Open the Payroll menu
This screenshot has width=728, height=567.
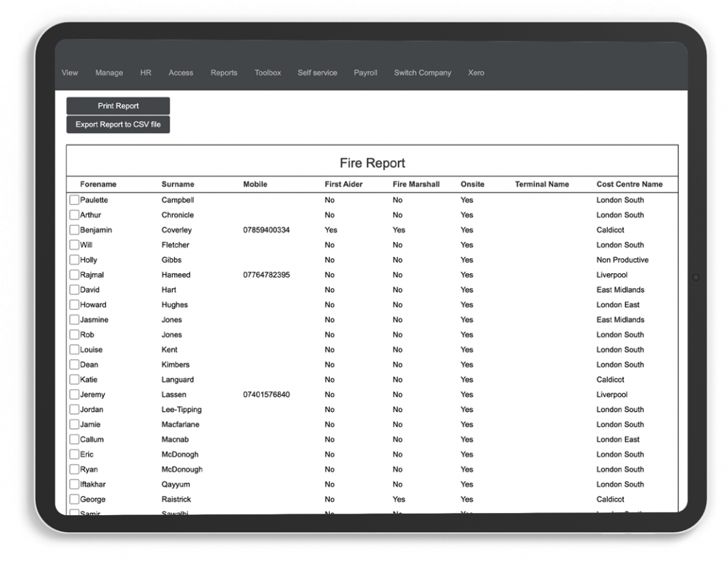[365, 73]
